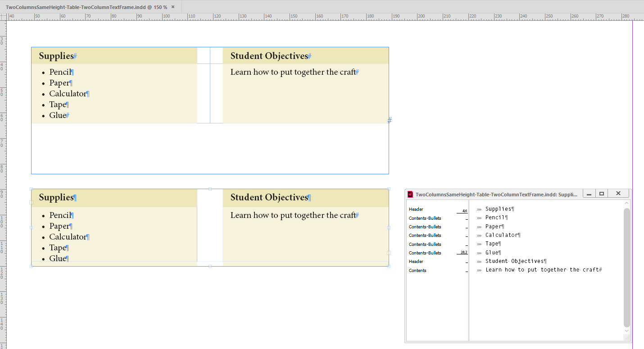Click the paragraph mark after "Glue" in the table
This screenshot has height=349, width=644.
coord(68,258)
